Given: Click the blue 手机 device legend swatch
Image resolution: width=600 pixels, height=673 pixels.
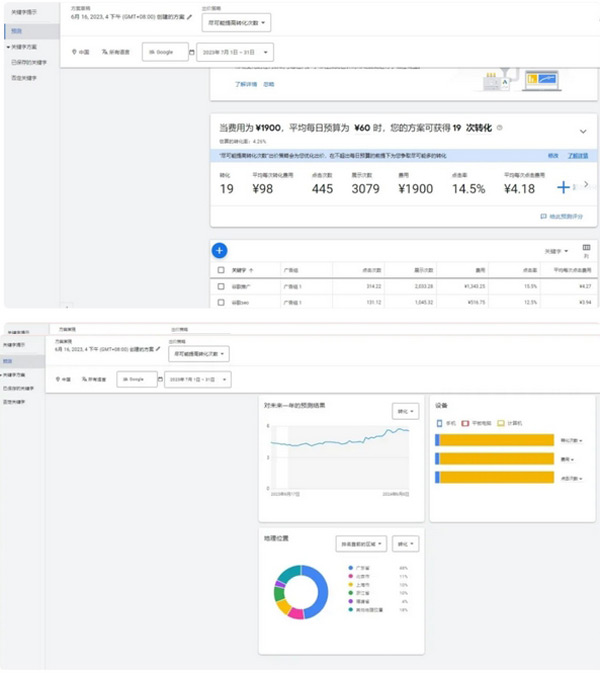Looking at the screenshot, I should click(440, 423).
